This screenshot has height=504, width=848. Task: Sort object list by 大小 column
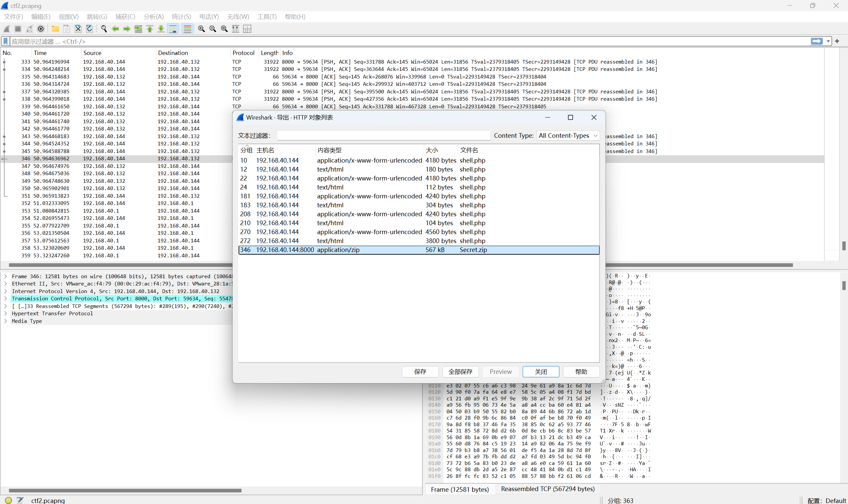(440, 150)
